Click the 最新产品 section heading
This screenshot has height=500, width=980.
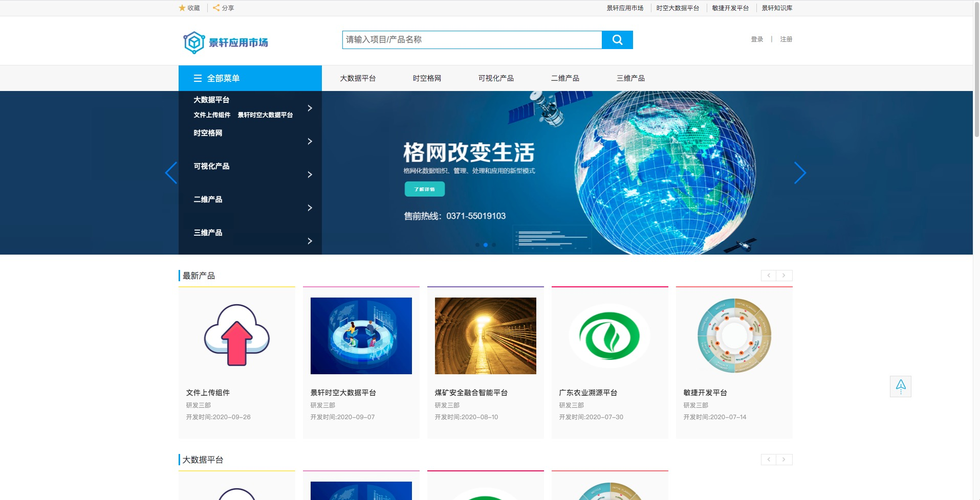click(199, 276)
